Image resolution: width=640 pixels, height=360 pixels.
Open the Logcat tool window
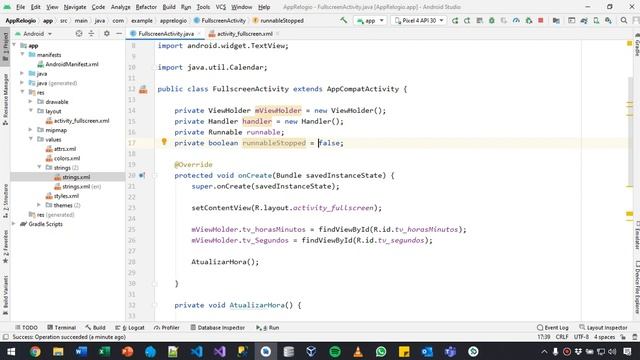(130, 327)
